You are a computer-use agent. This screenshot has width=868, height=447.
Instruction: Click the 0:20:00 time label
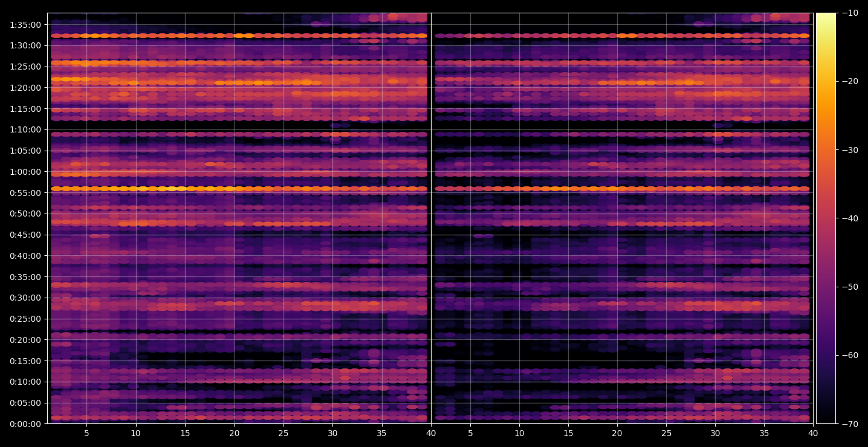(25, 340)
